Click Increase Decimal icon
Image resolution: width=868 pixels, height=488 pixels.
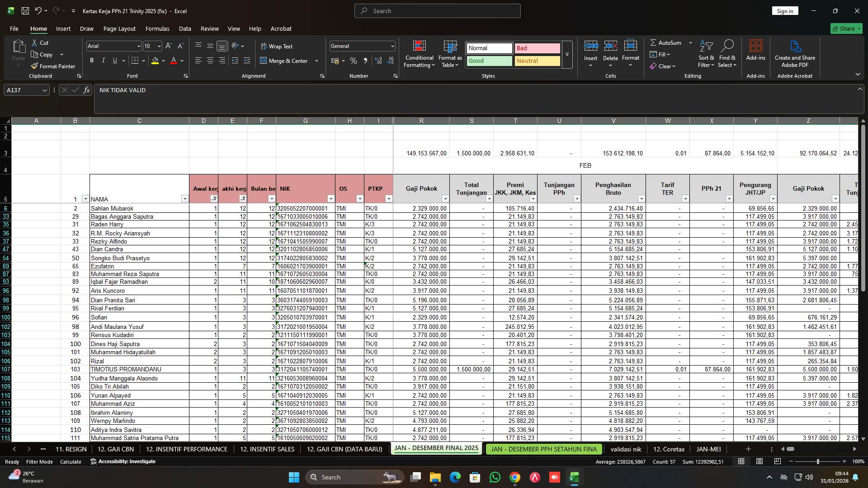point(379,61)
